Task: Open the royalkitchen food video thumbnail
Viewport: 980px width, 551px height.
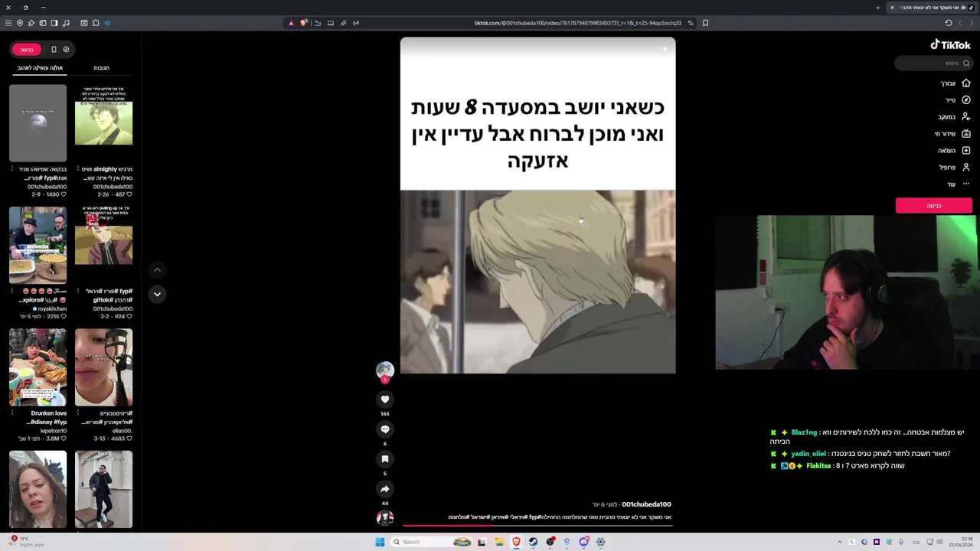Action: point(38,245)
